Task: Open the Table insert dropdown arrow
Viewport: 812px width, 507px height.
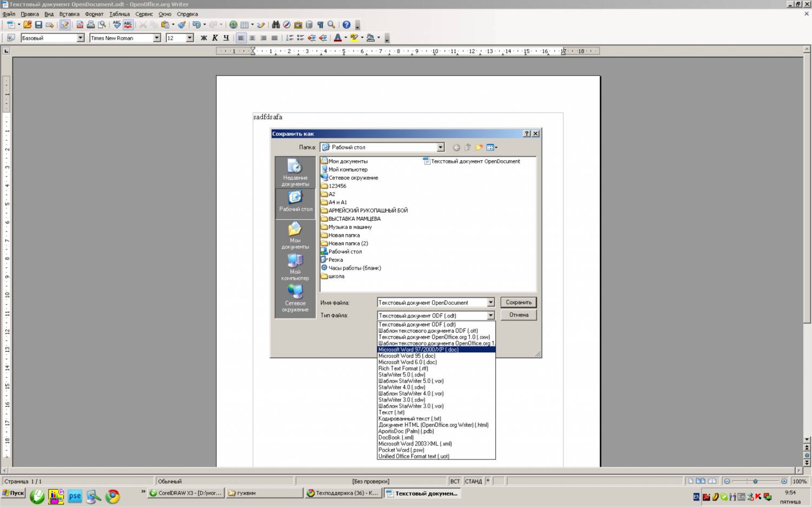Action: pyautogui.click(x=252, y=24)
